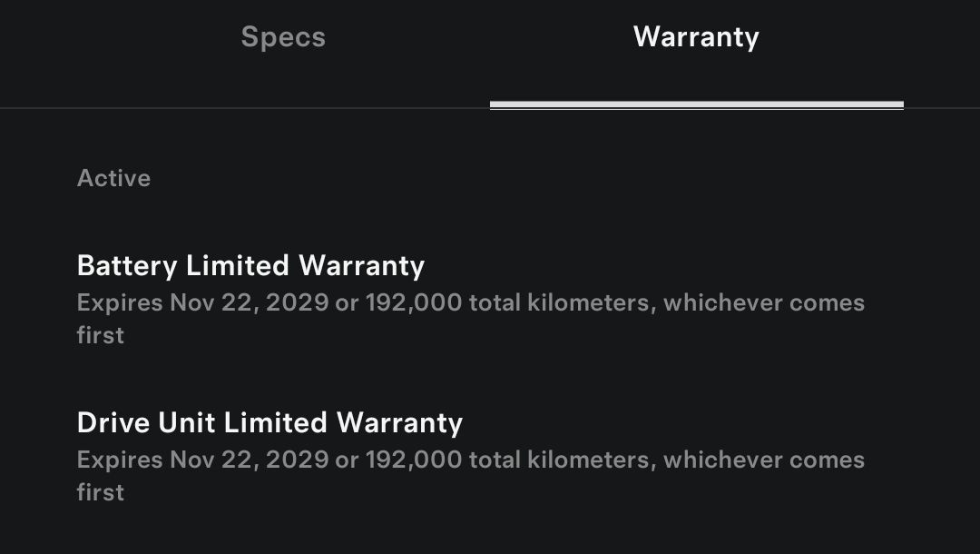The image size is (980, 554).
Task: Click the Warranty label on the top bar
Action: point(696,37)
